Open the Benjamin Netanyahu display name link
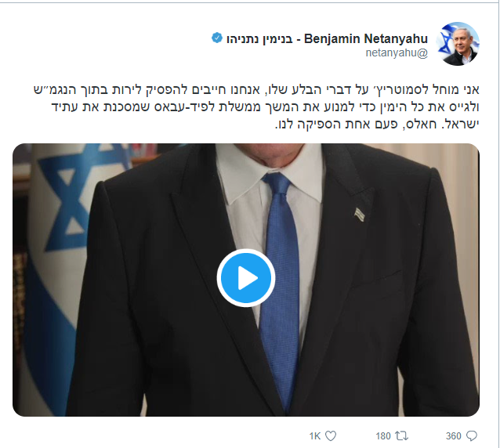500x448 pixels. click(x=366, y=38)
